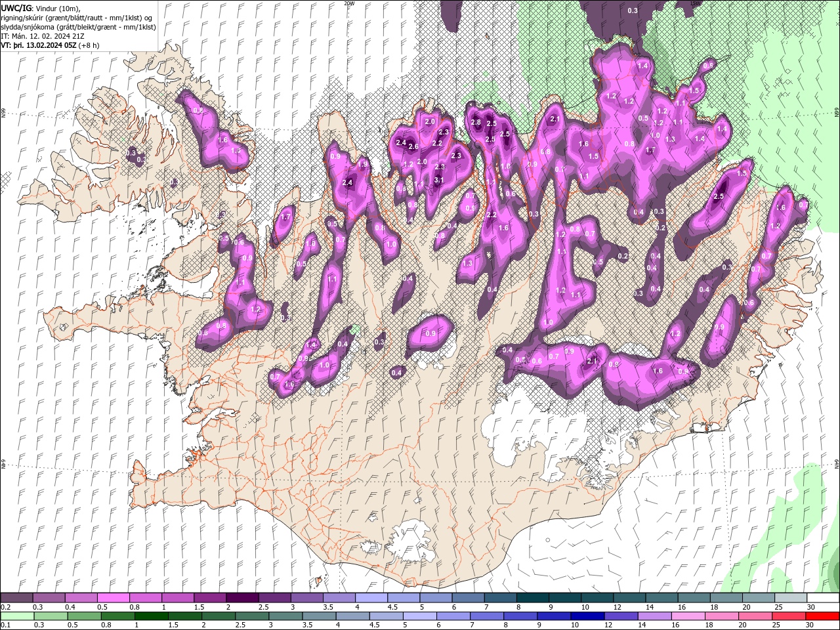
Task: Click the bright pink 0.5–0.8 snow legend swatch
Action: click(113, 598)
